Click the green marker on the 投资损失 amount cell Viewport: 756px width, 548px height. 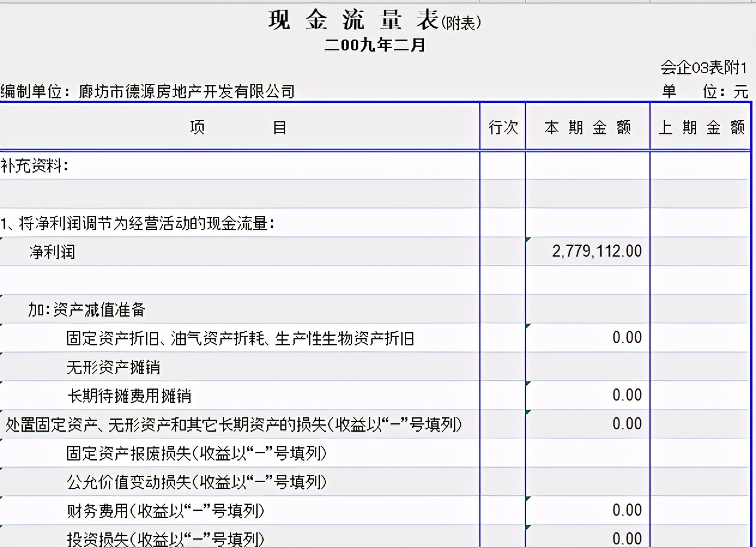(x=529, y=525)
